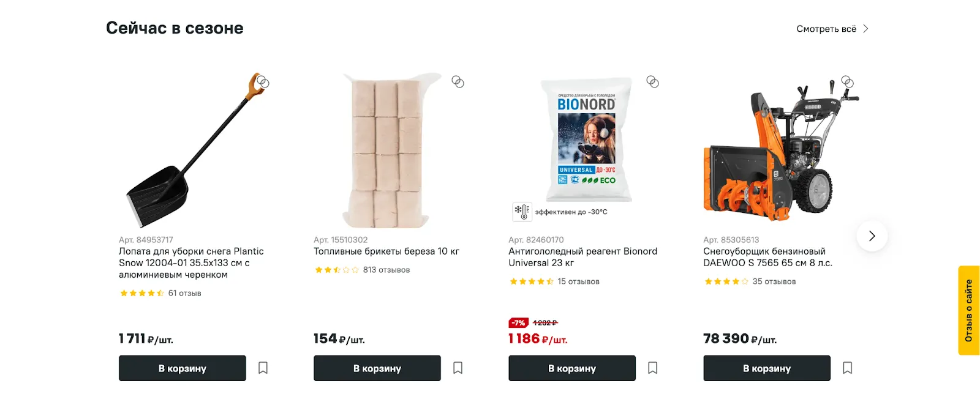Bookmark the birch fuel briquettes

click(x=458, y=368)
